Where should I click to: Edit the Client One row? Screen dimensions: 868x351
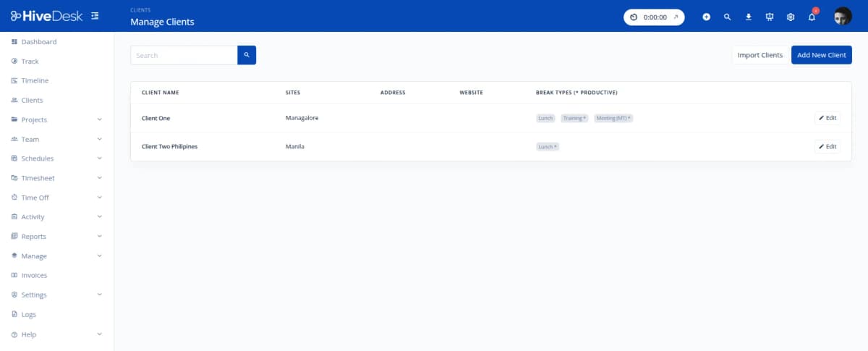(x=827, y=118)
